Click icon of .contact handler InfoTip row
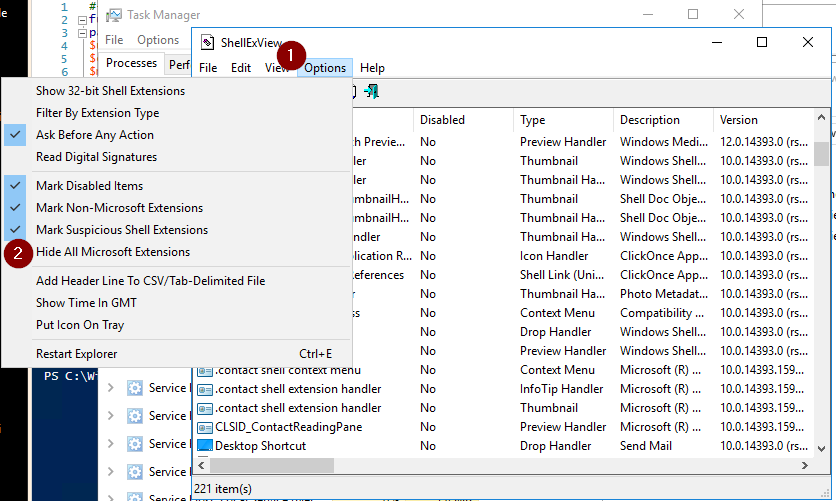This screenshot has height=501, width=836. click(x=205, y=389)
